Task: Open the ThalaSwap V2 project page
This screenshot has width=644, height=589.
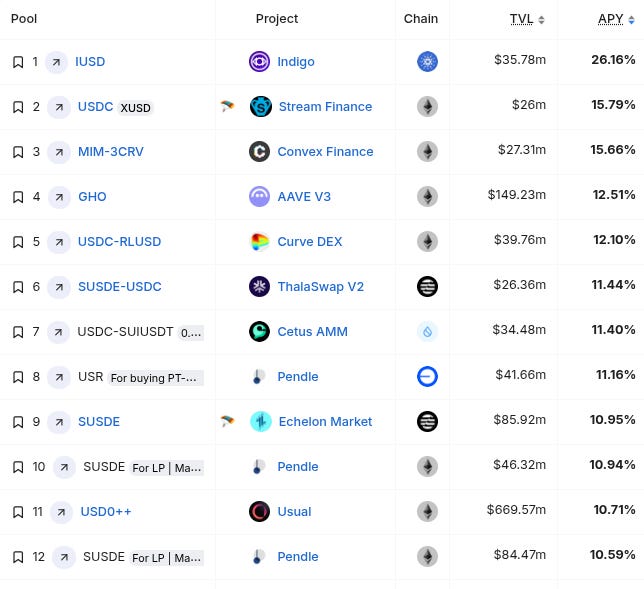Action: pos(321,287)
